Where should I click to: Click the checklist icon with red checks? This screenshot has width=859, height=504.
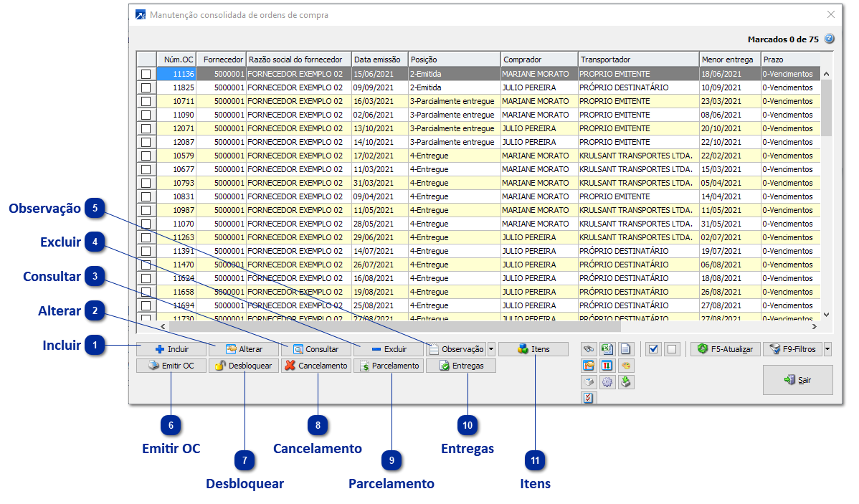click(x=589, y=398)
